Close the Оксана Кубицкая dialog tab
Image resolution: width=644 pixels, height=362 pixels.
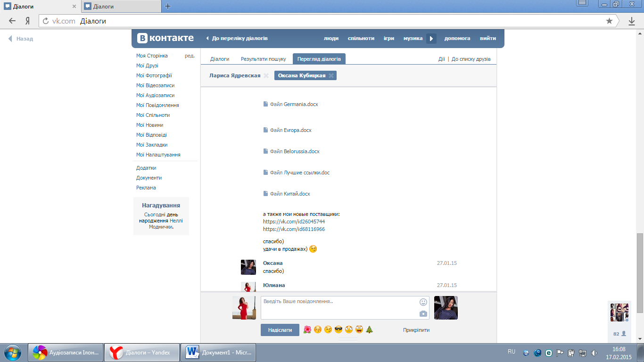[x=331, y=75]
